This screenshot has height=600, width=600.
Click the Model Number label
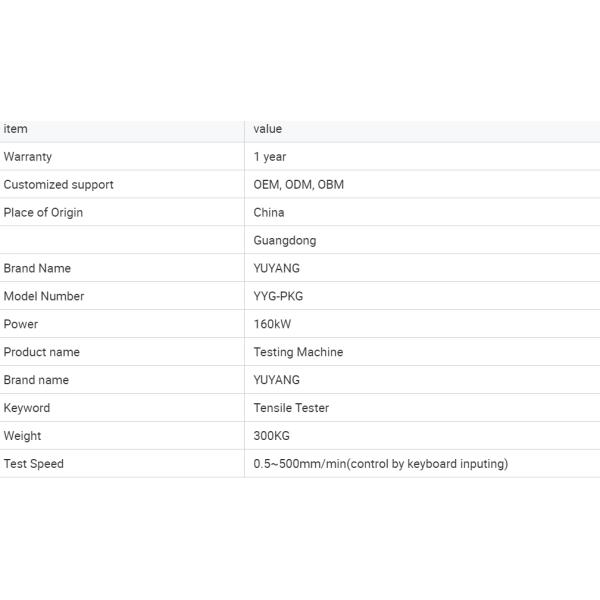pos(44,297)
